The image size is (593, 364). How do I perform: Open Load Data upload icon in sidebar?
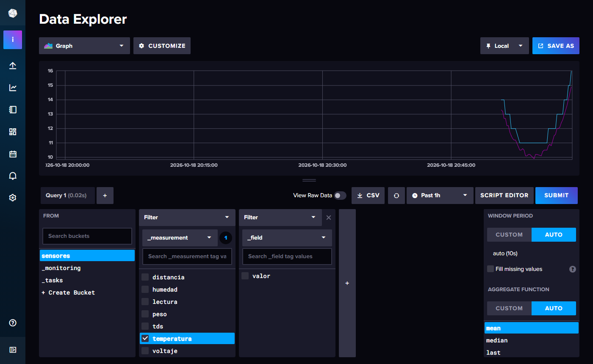pos(13,66)
